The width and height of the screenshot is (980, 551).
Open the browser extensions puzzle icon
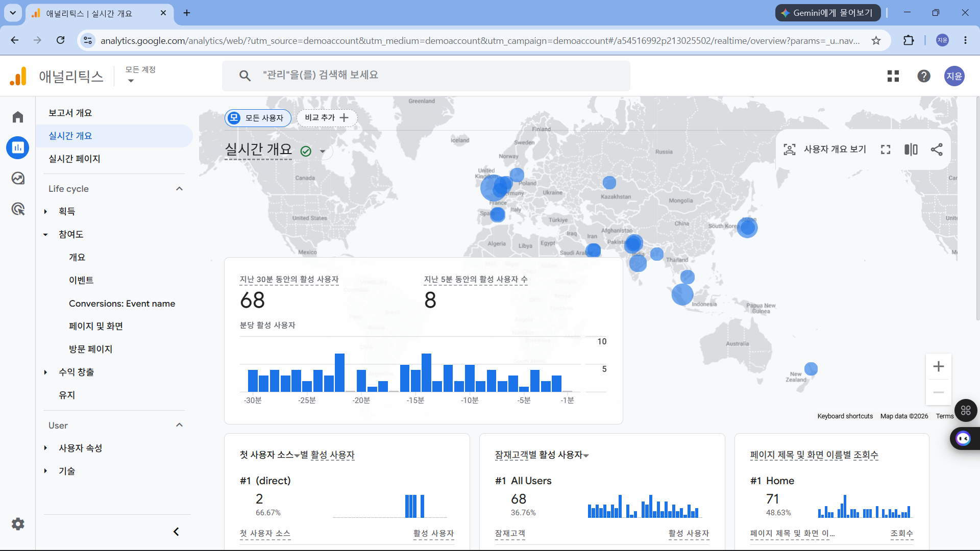(909, 40)
